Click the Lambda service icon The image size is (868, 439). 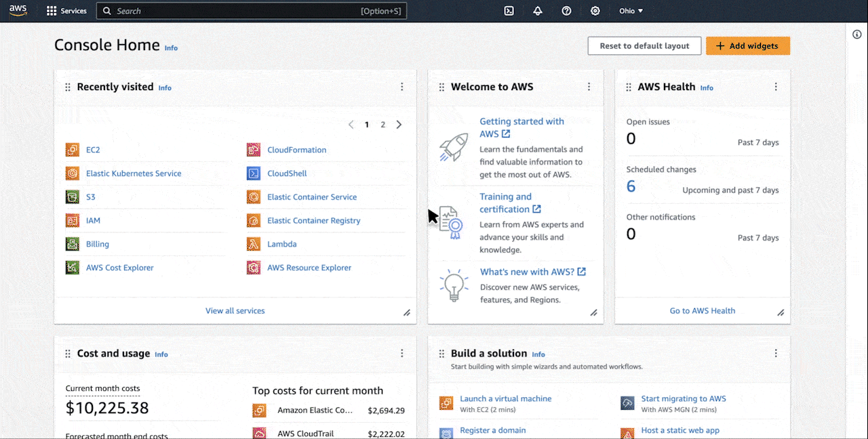click(x=254, y=244)
